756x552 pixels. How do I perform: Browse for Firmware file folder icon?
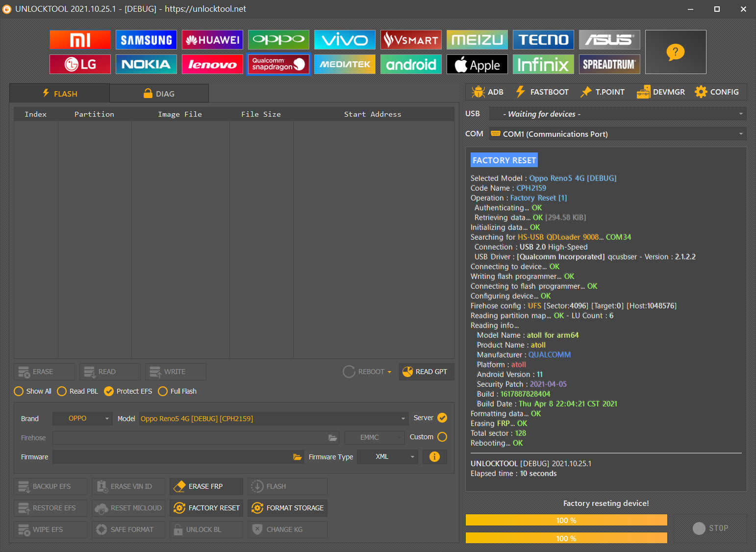coord(298,457)
